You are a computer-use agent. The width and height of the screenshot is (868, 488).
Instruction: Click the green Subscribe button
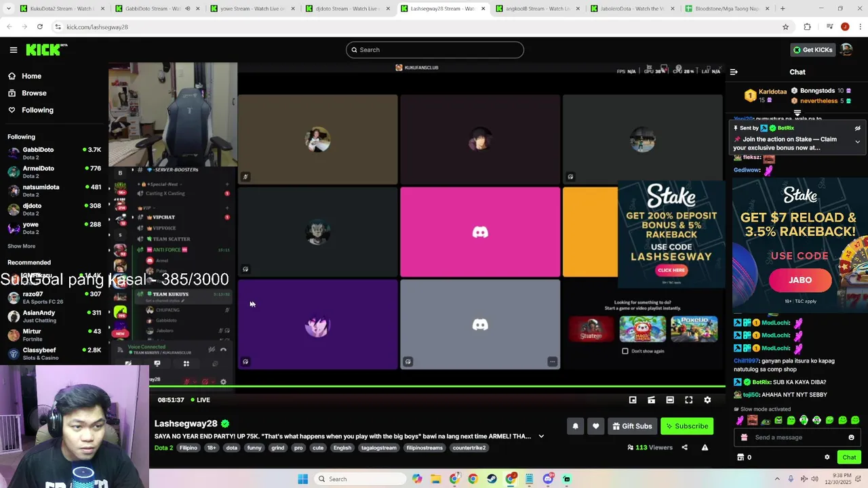(x=687, y=426)
